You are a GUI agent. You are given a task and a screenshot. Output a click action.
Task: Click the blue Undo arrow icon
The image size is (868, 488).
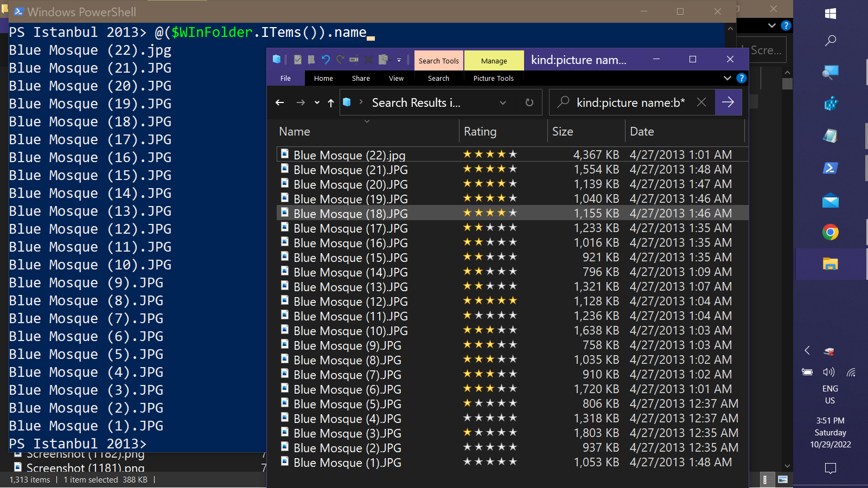tap(325, 60)
